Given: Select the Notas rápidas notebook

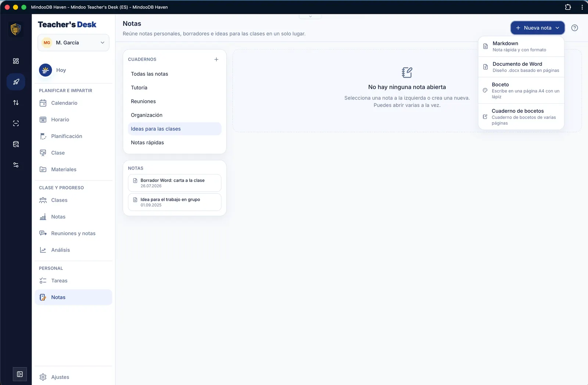Looking at the screenshot, I should tap(175, 143).
